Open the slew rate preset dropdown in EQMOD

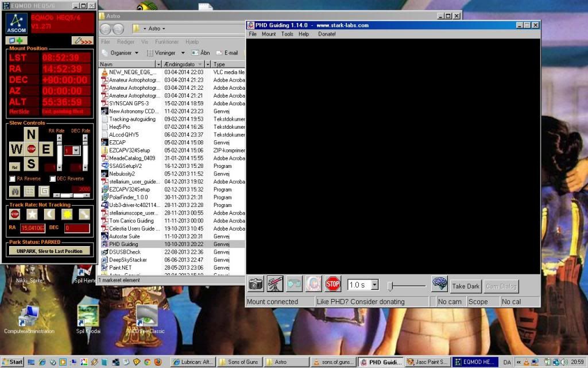click(x=76, y=151)
